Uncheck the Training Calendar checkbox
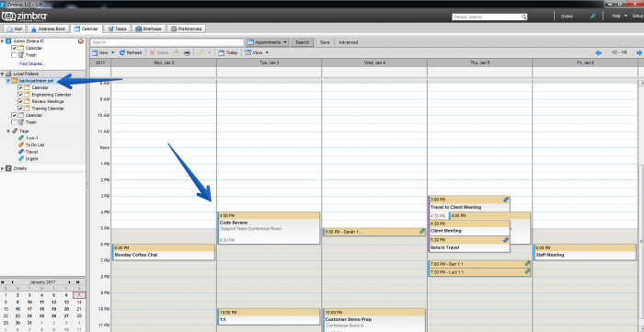 [20, 109]
